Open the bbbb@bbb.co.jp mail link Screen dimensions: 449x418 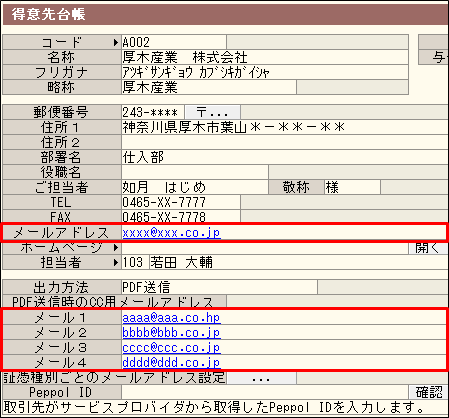pos(171,333)
